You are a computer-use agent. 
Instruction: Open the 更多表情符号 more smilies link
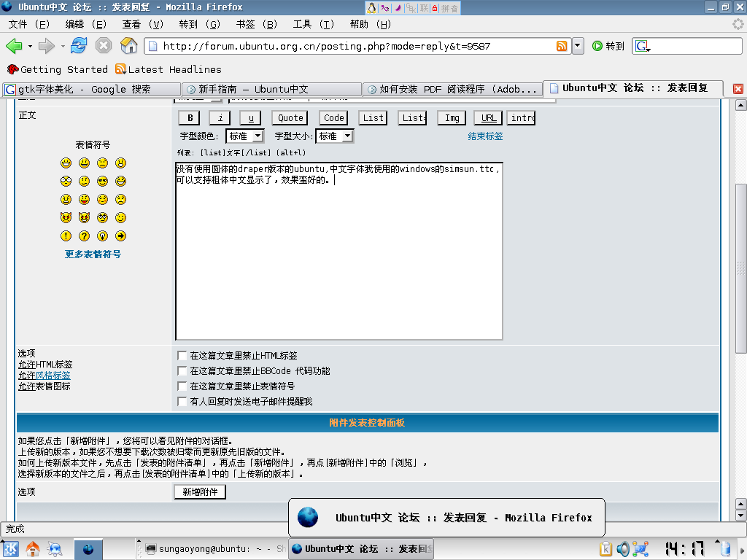point(93,254)
